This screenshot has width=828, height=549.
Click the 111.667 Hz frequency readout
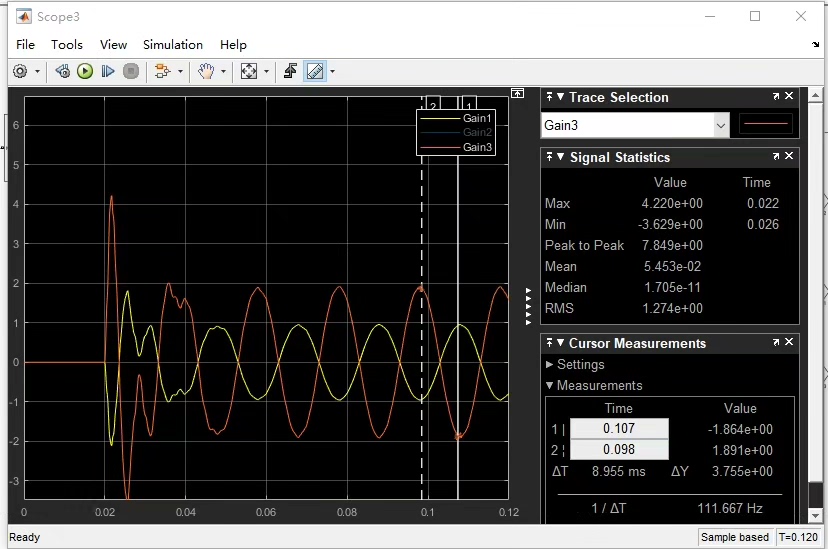(x=730, y=508)
